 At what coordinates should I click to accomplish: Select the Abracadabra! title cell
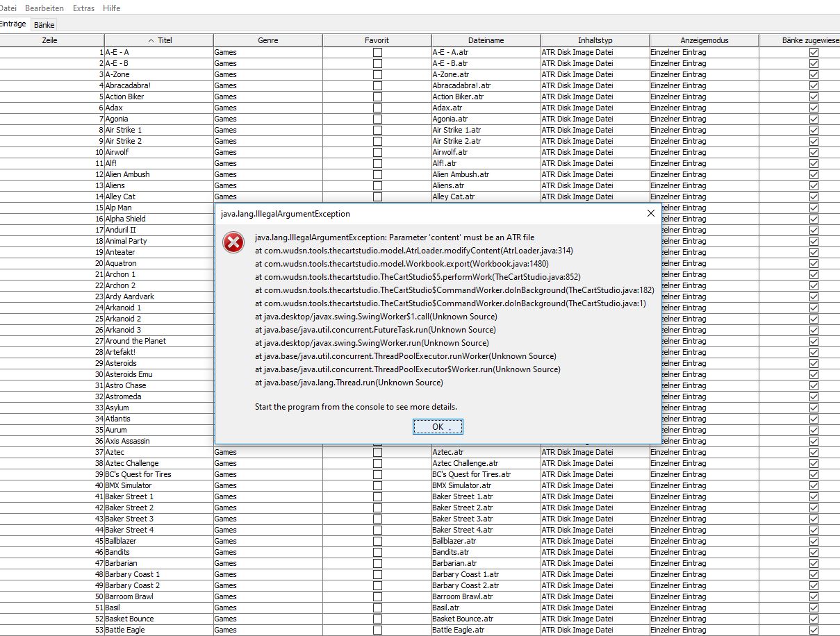pos(159,85)
